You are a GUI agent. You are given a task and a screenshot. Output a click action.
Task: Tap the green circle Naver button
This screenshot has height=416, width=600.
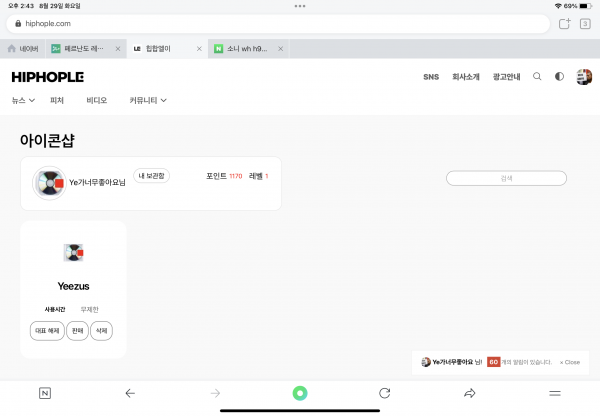click(300, 393)
